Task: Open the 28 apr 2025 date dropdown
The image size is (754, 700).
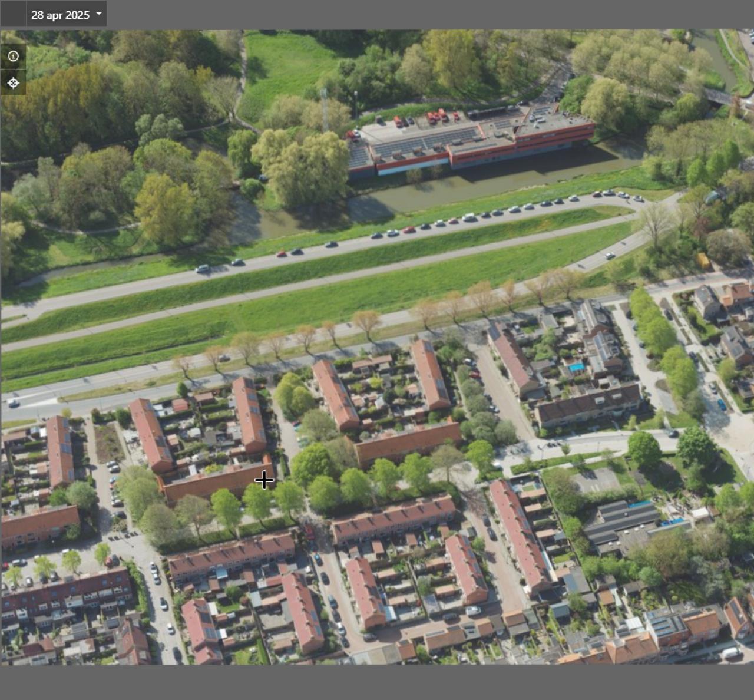Action: pyautogui.click(x=67, y=14)
